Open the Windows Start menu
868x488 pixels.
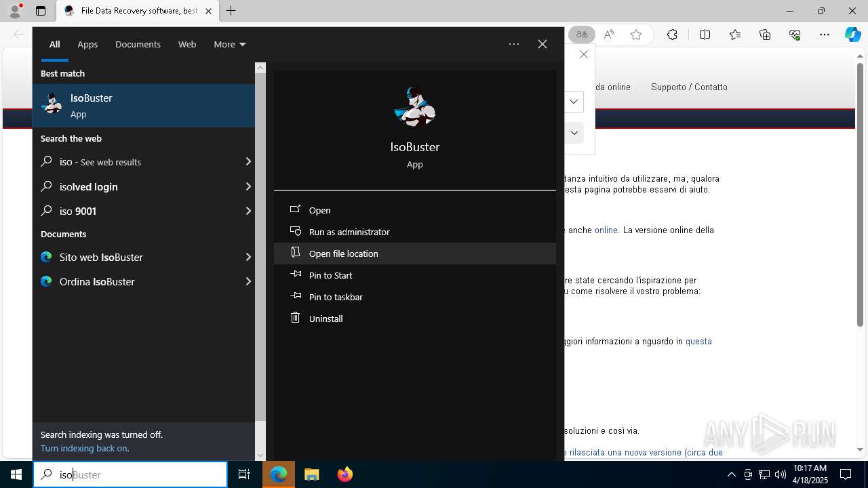point(16,474)
